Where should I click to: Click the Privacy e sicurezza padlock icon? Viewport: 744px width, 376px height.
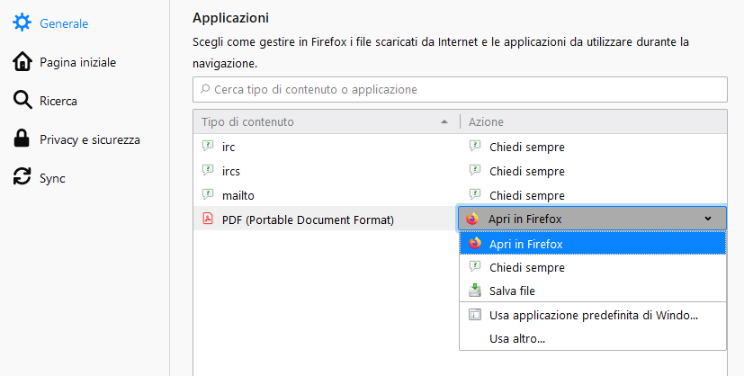point(21,139)
